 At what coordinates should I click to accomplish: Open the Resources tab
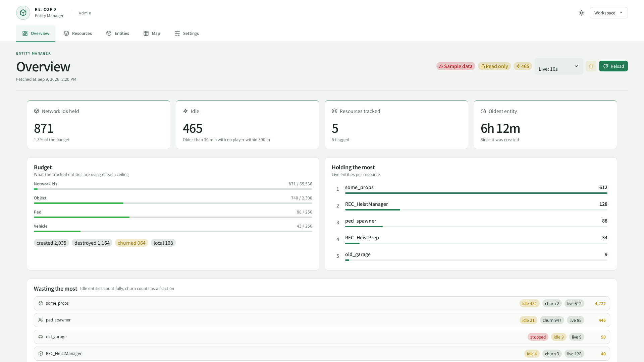pyautogui.click(x=77, y=33)
